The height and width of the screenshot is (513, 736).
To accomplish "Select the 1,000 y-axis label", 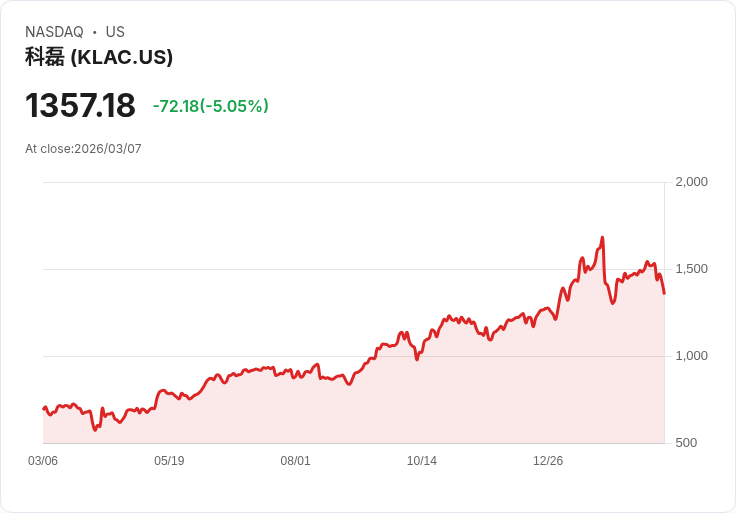I will tap(691, 356).
